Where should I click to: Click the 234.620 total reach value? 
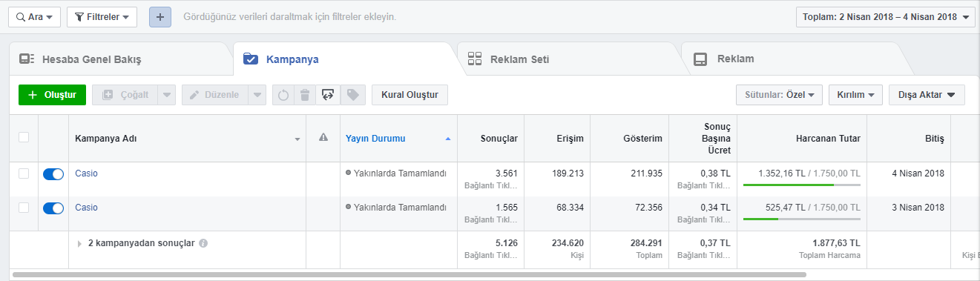(568, 242)
